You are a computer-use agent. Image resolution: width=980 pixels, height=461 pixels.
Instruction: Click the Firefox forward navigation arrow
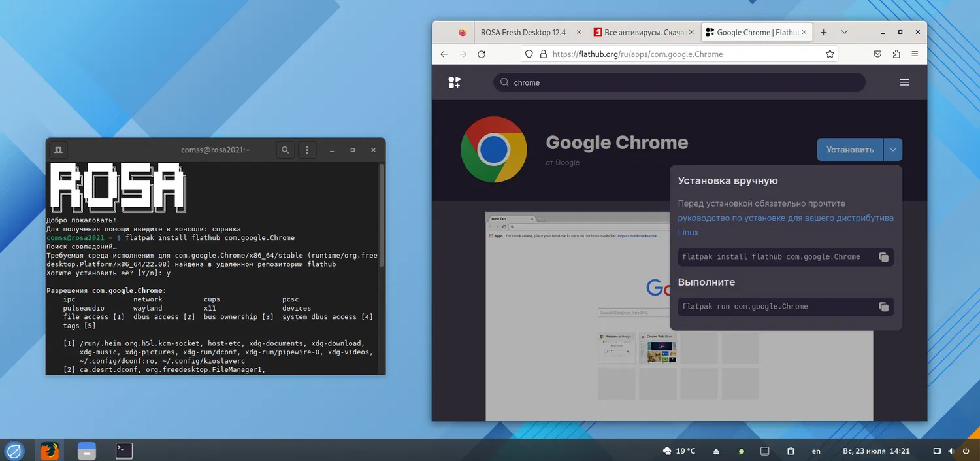[463, 54]
